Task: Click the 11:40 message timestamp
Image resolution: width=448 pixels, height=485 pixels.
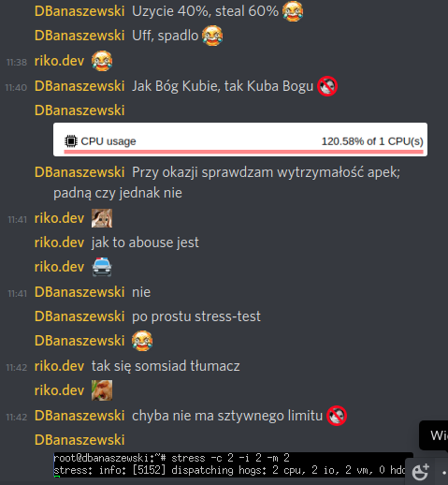Action: click(16, 87)
